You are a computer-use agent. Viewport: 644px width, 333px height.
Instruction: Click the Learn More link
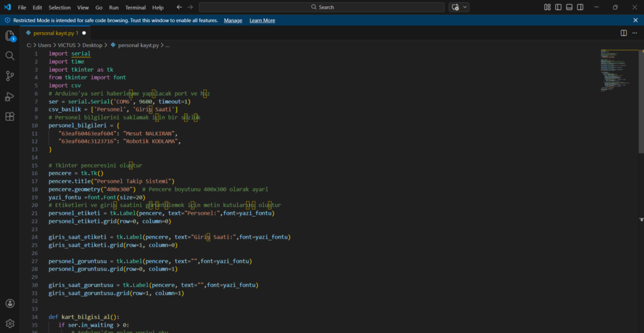(x=262, y=20)
